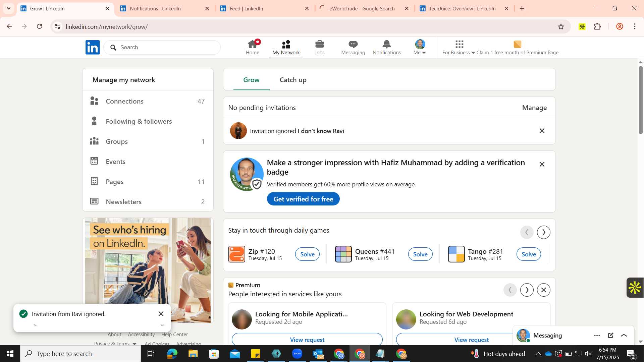Open Connections in Manage my network
This screenshot has height=362, width=644.
pos(148,101)
